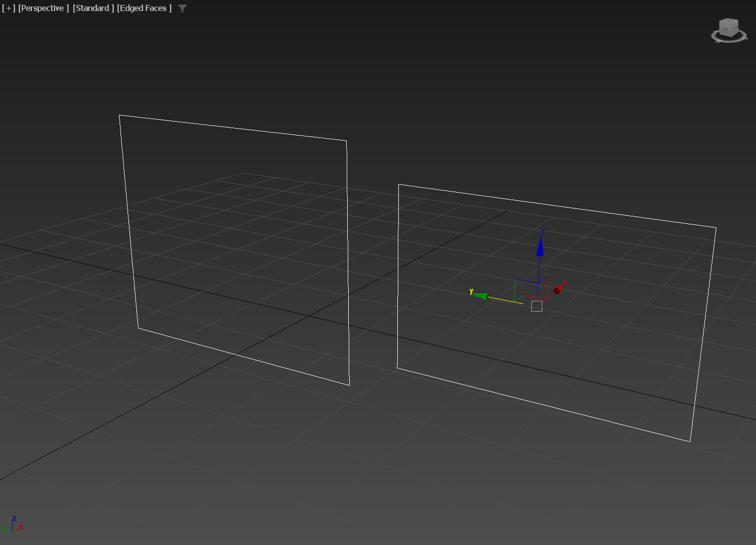
Task: Grab the blue Z-axis gizmo arrow
Action: click(x=540, y=246)
